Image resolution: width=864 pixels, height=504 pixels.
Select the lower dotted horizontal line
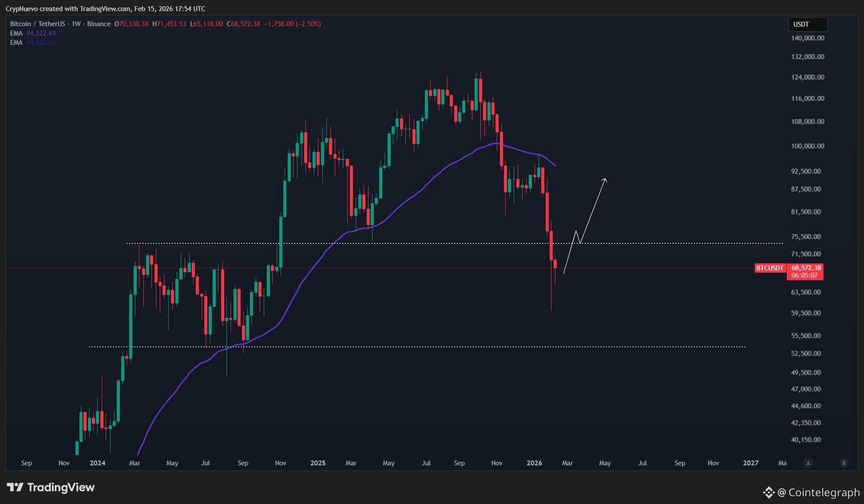tap(444, 346)
